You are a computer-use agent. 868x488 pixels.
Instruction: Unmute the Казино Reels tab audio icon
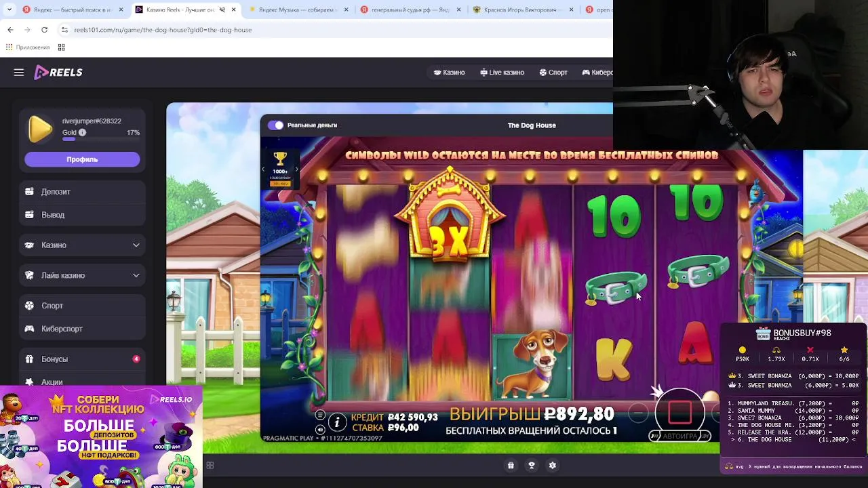click(222, 9)
